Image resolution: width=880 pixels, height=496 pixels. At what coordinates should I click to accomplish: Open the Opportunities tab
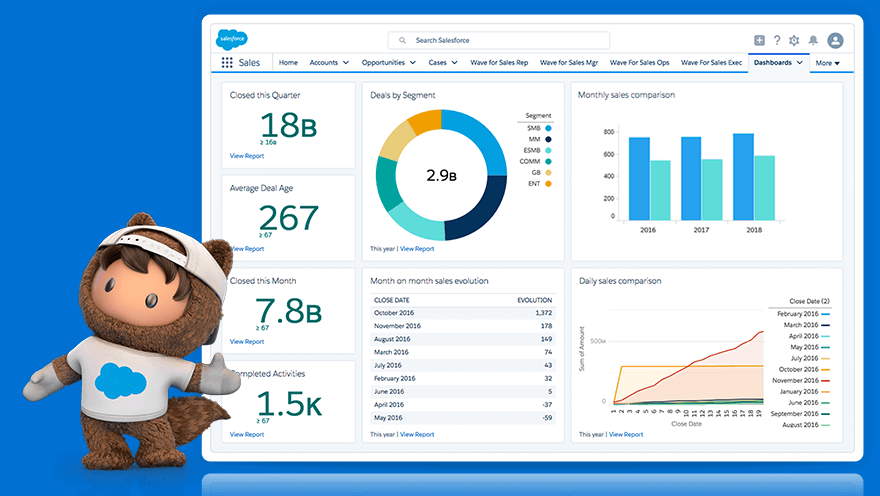383,63
